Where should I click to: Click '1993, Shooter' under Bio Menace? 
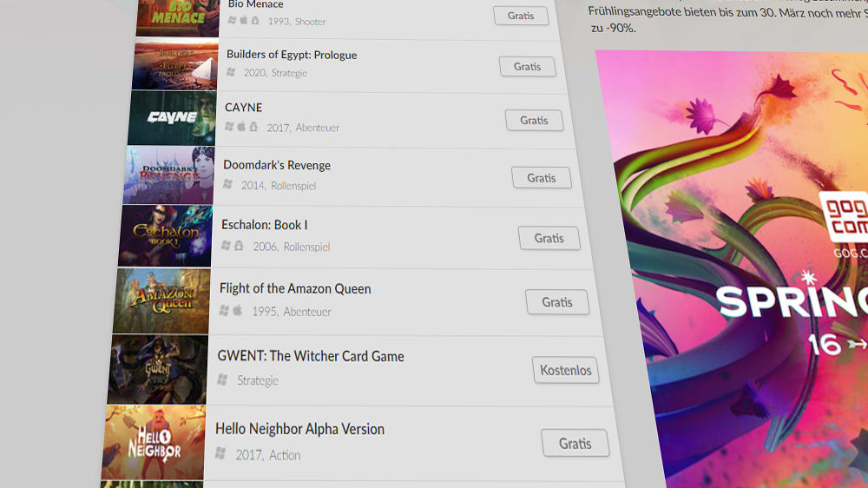point(297,22)
